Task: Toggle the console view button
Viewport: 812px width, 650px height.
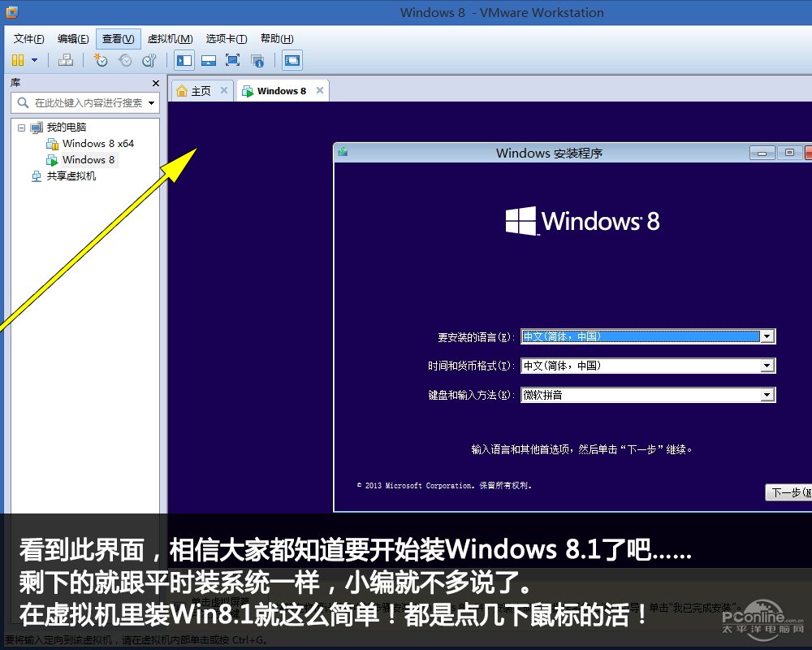Action: click(292, 61)
